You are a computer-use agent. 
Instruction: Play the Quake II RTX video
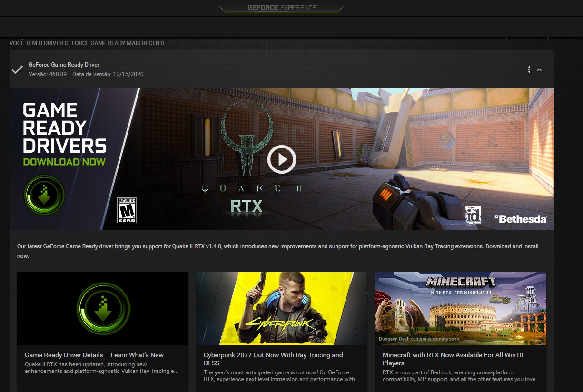coord(281,159)
